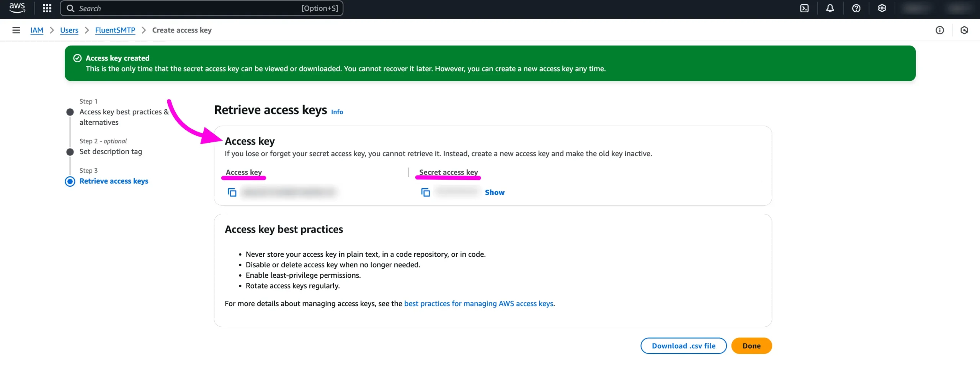Open the help question-mark menu
The height and width of the screenshot is (391, 980).
(856, 8)
